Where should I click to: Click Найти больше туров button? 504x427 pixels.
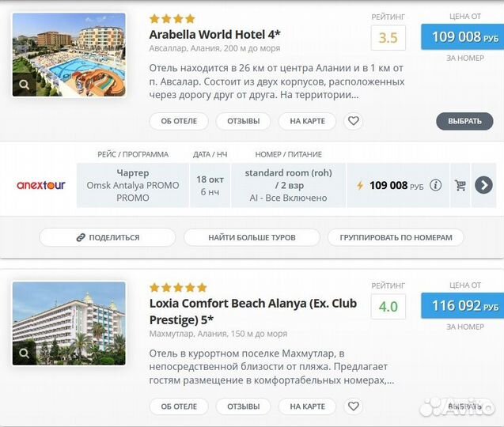click(252, 237)
